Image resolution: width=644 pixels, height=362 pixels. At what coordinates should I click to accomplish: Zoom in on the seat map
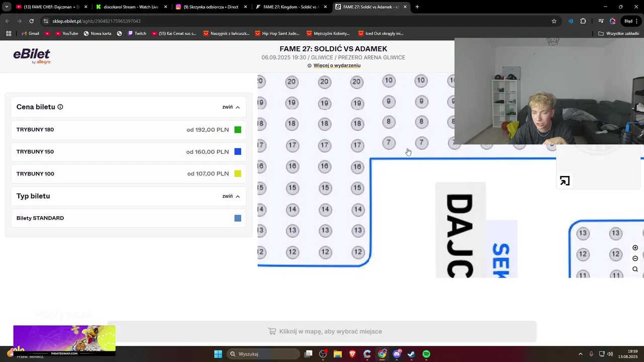point(635,248)
